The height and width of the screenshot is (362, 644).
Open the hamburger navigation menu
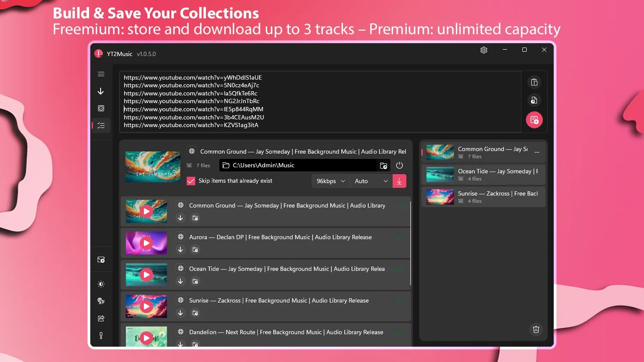tap(101, 74)
